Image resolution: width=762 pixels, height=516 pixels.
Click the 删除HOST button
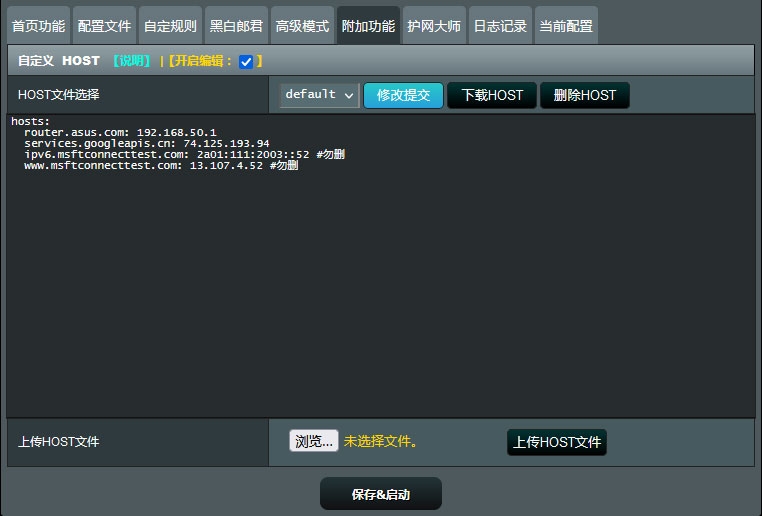pos(585,95)
